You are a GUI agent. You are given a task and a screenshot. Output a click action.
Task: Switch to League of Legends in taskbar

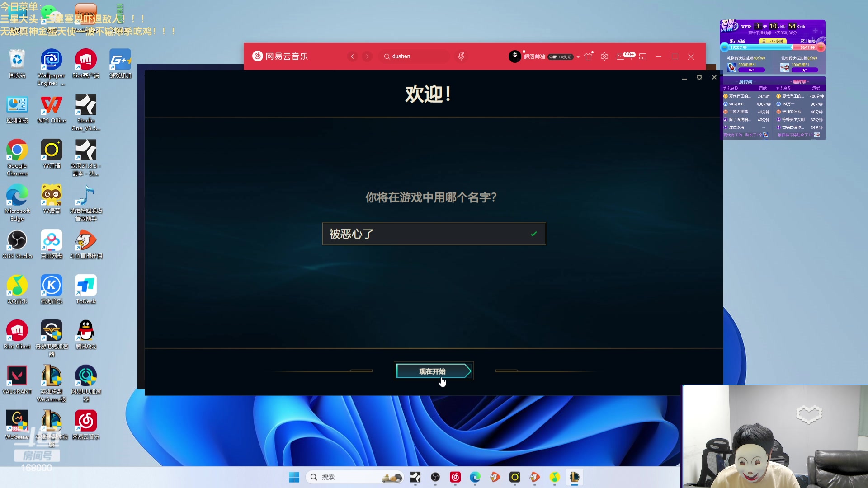[x=574, y=477]
